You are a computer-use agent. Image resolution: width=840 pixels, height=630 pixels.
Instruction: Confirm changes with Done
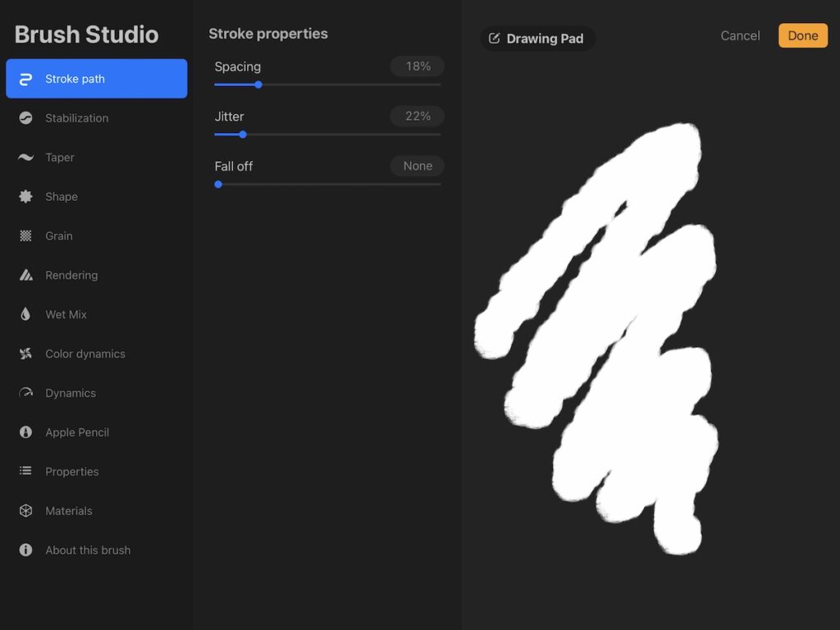tap(802, 35)
